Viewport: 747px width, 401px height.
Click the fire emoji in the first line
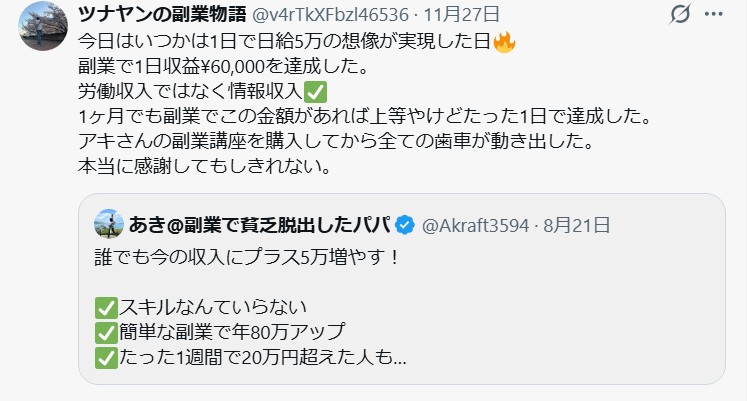(x=505, y=42)
